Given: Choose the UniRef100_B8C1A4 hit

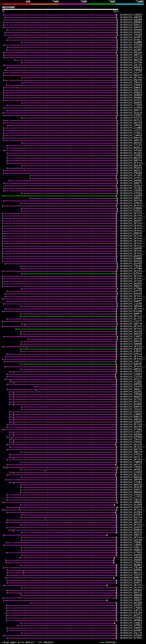Looking at the screenshot, I should coord(131,53).
